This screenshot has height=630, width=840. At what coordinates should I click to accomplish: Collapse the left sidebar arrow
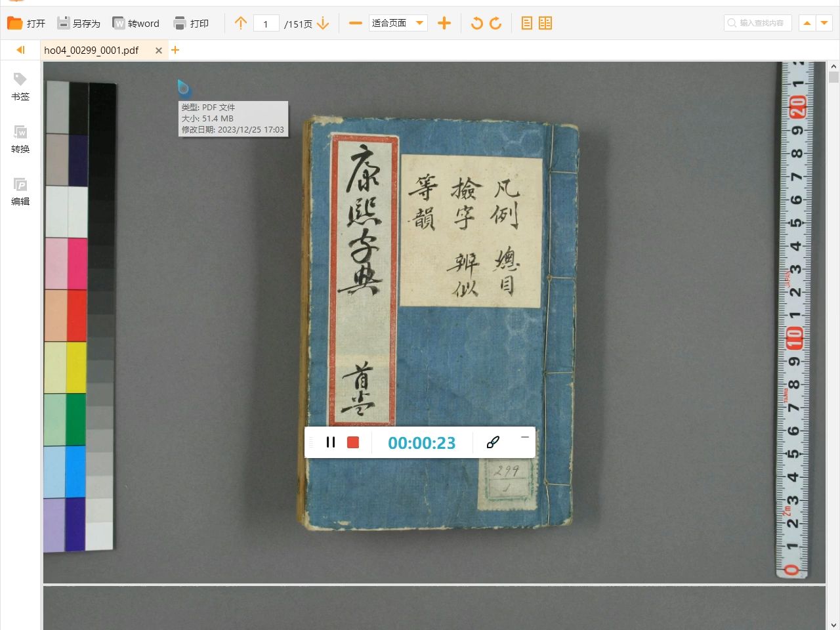[x=20, y=50]
